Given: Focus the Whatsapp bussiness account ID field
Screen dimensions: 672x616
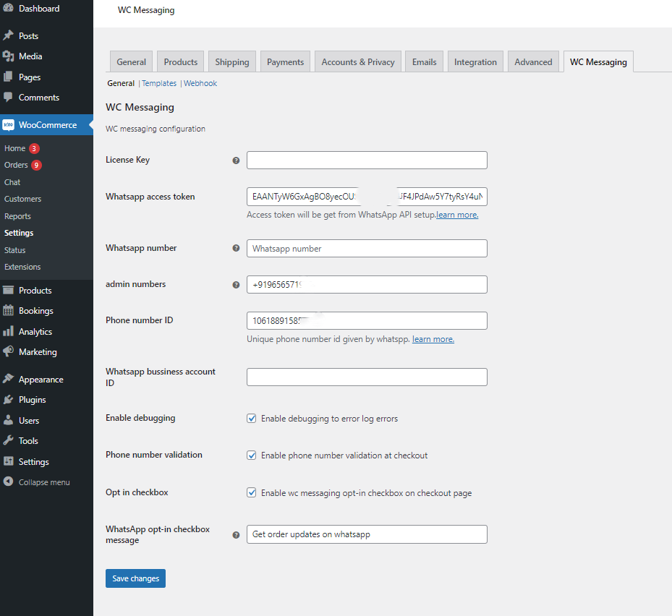Looking at the screenshot, I should click(367, 377).
